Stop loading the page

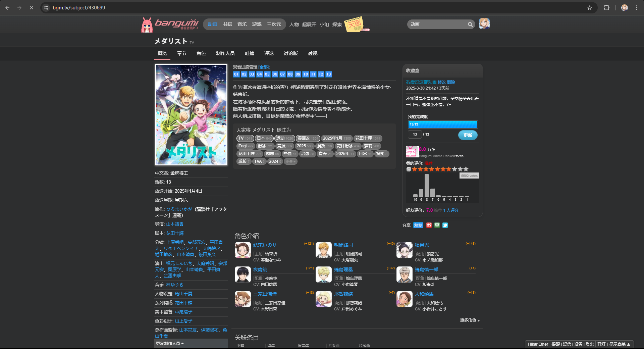[32, 7]
